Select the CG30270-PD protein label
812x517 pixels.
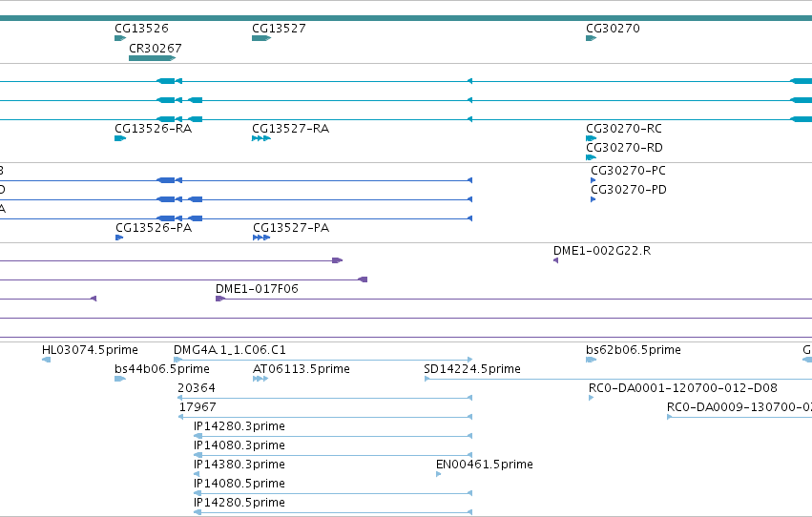(629, 190)
